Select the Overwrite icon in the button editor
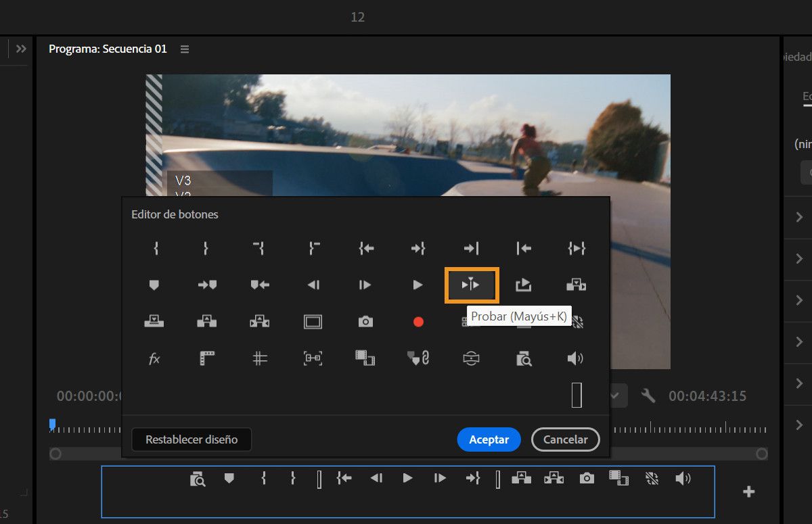 (x=154, y=322)
